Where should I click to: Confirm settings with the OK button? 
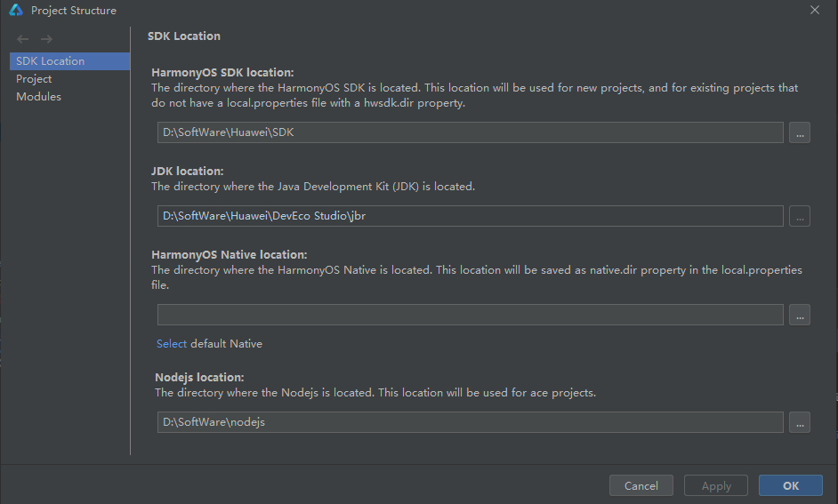tap(791, 486)
